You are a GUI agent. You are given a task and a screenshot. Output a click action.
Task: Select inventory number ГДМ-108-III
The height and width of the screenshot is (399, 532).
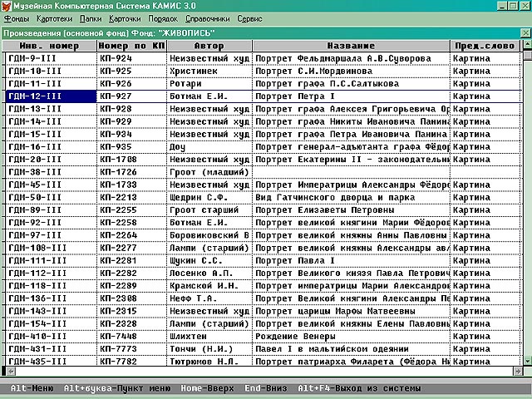coord(37,248)
